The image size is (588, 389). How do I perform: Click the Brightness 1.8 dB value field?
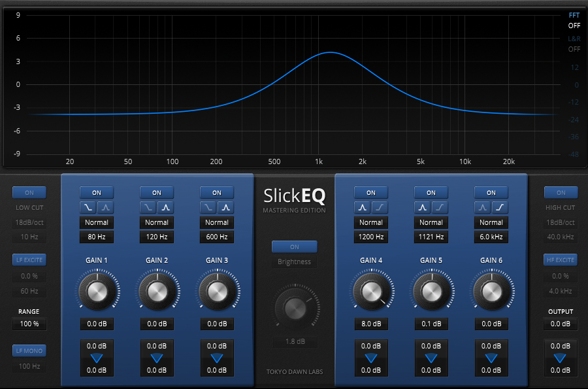pyautogui.click(x=295, y=341)
